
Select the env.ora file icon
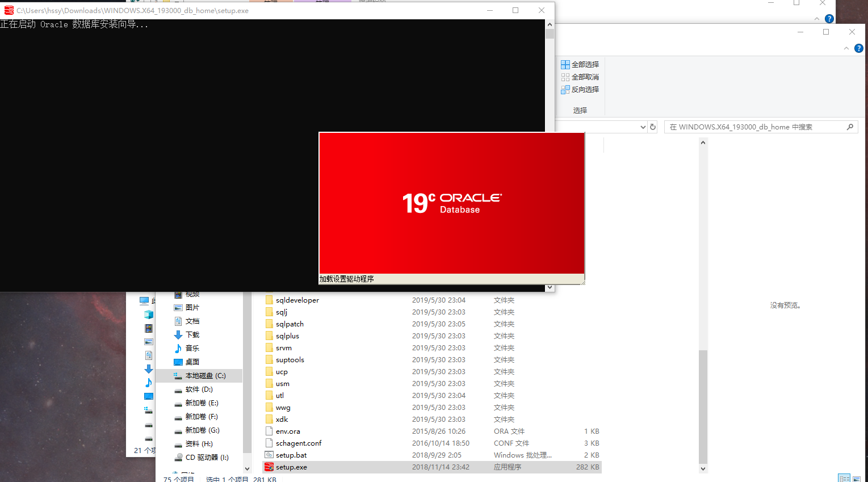pos(269,431)
